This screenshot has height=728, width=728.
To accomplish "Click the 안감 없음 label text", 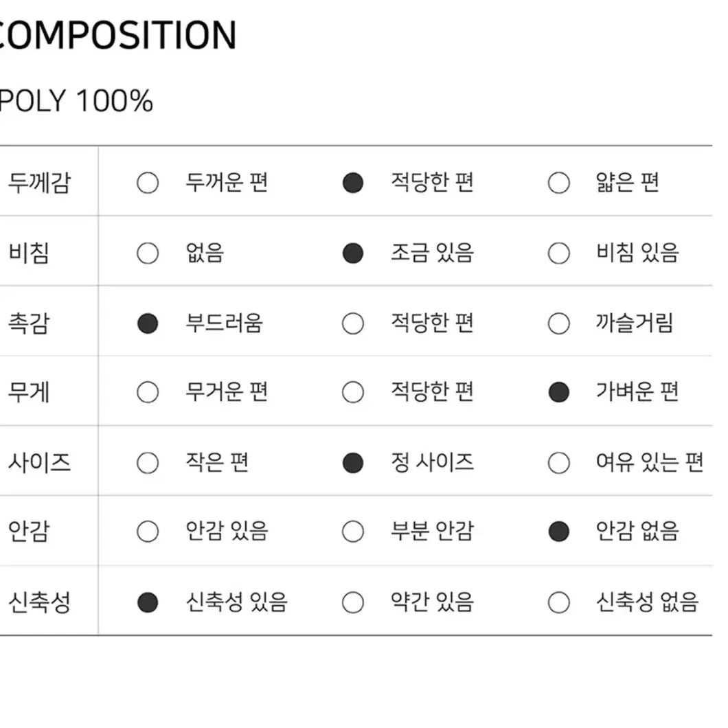I will click(637, 532).
